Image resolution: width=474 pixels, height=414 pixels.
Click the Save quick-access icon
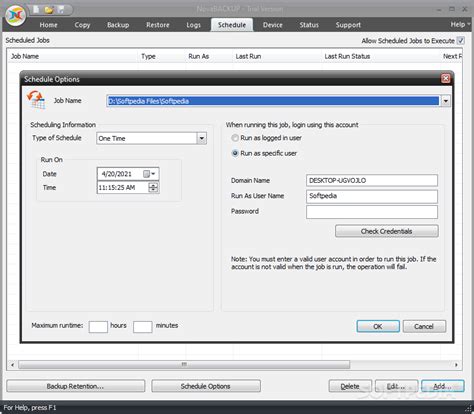61,9
